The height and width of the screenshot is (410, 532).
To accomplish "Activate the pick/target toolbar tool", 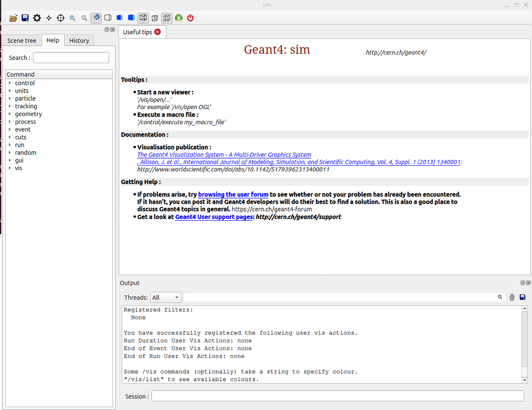I will tap(60, 18).
